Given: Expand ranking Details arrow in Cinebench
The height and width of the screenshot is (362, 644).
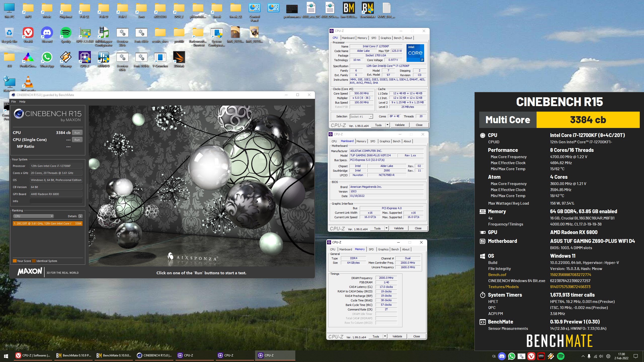Looking at the screenshot, I should [x=80, y=216].
